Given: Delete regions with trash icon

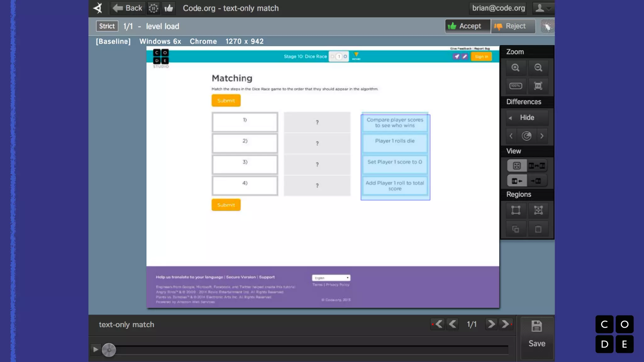Looking at the screenshot, I should (538, 229).
